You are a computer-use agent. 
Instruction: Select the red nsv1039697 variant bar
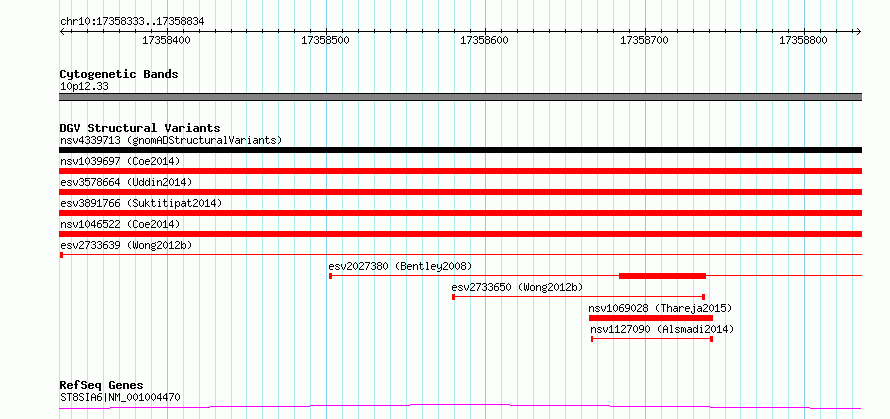click(x=461, y=171)
